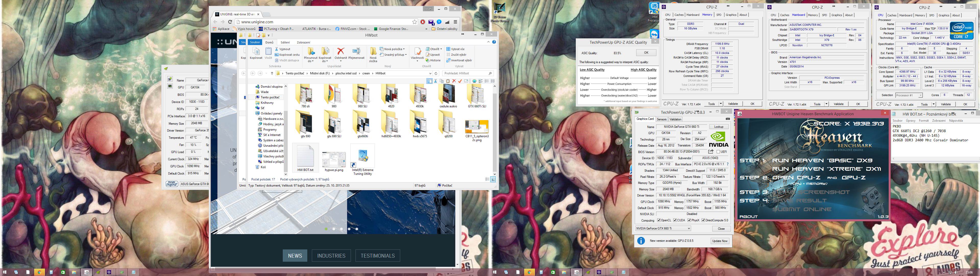The width and height of the screenshot is (980, 276).
Task: Click Chrome address bar www.unigine.com
Action: [x=323, y=22]
